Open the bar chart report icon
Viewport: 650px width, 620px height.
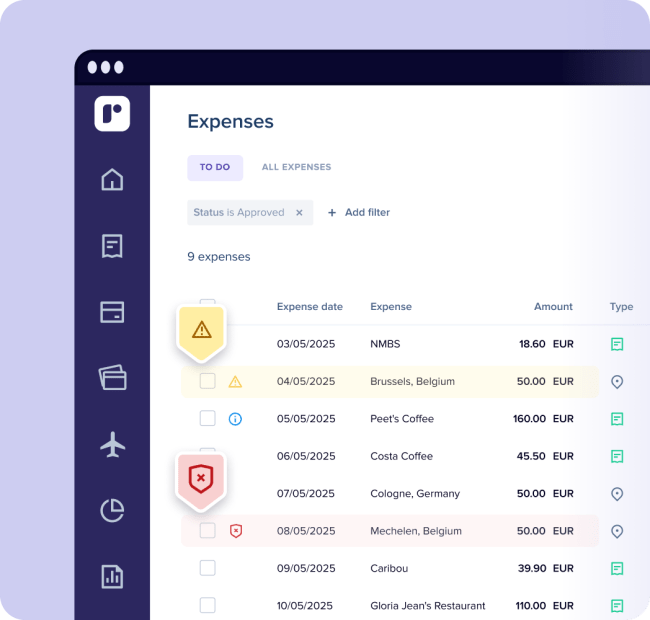pos(112,576)
